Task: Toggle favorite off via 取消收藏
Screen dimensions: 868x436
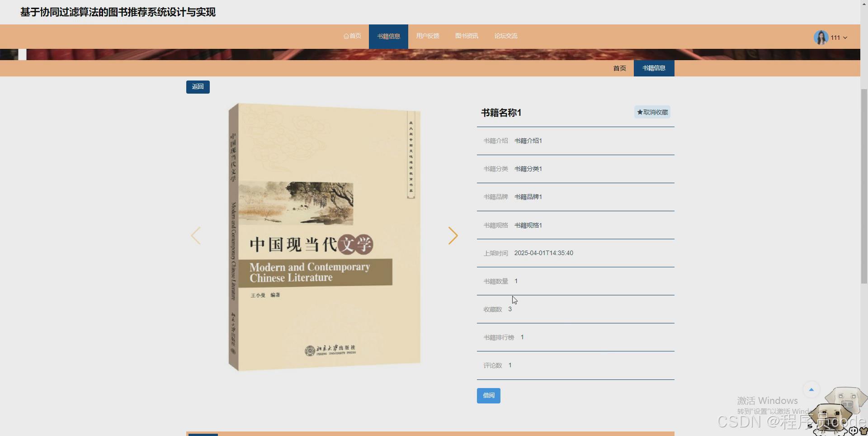Action: [x=652, y=112]
